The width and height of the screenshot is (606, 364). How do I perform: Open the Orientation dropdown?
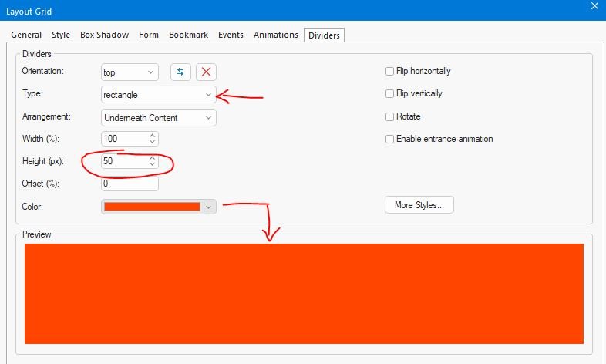pos(130,72)
